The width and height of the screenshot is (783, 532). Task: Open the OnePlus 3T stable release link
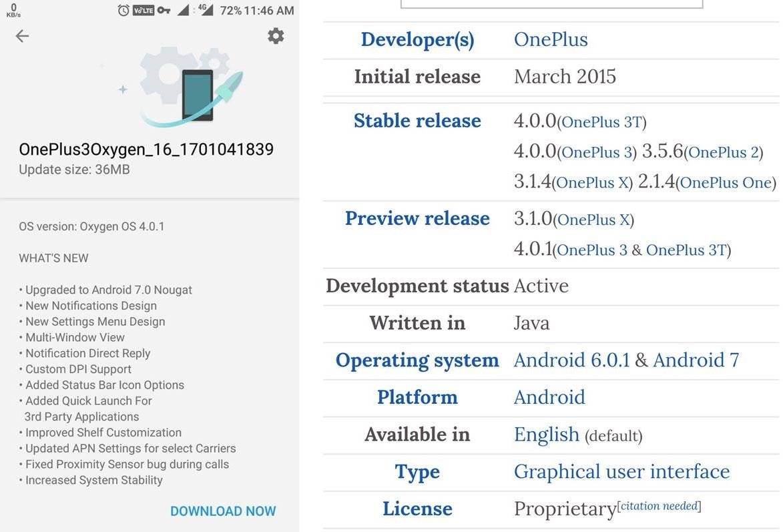(601, 123)
